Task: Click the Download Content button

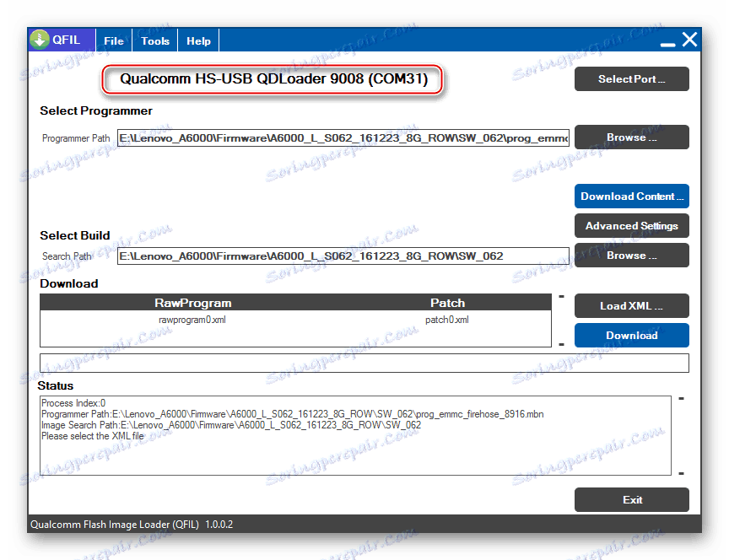Action: [632, 197]
